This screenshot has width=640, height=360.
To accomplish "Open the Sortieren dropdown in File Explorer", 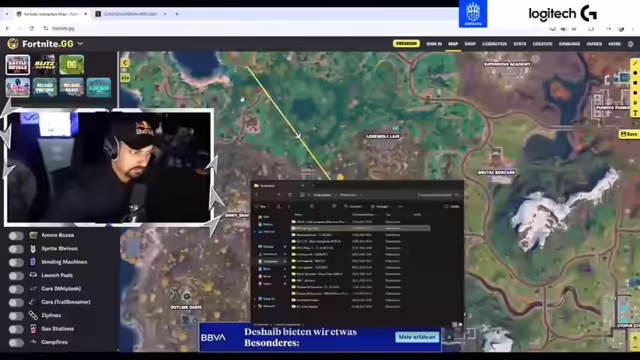I will pos(353,207).
